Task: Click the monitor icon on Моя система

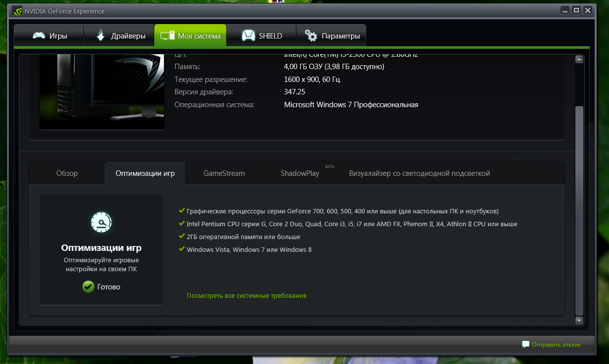Action: click(168, 36)
